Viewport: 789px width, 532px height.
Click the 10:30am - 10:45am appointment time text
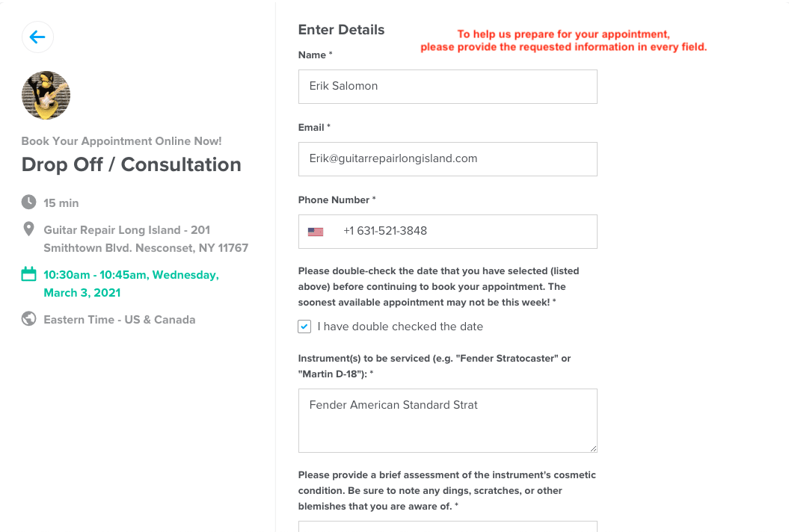click(132, 284)
